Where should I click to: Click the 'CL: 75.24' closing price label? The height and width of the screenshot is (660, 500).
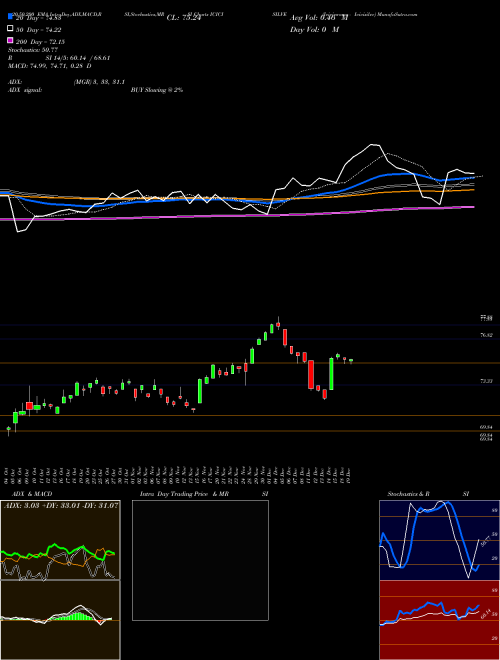click(x=184, y=18)
